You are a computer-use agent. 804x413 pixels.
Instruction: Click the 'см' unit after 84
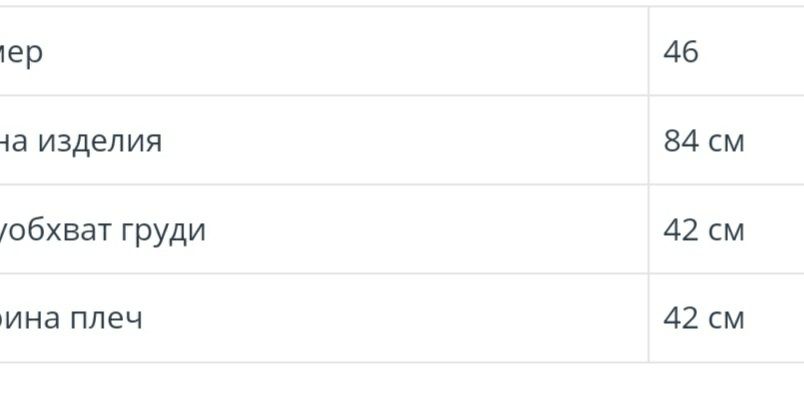point(726,144)
